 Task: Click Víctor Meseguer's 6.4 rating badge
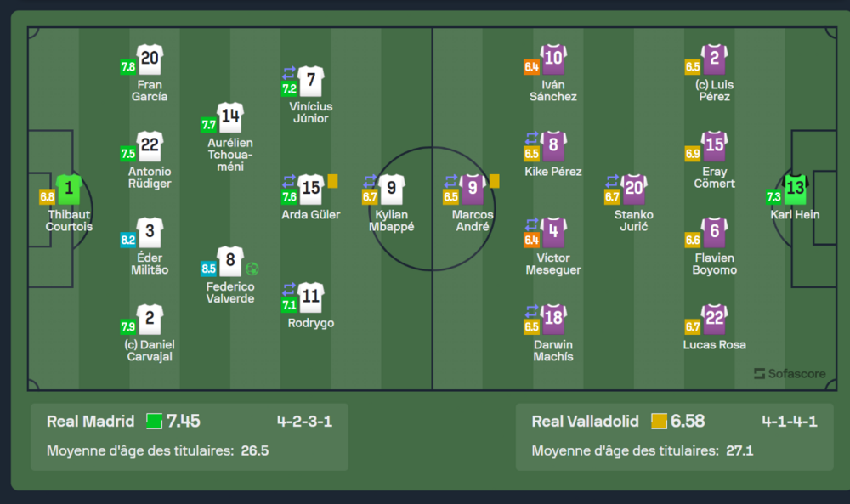pos(531,241)
